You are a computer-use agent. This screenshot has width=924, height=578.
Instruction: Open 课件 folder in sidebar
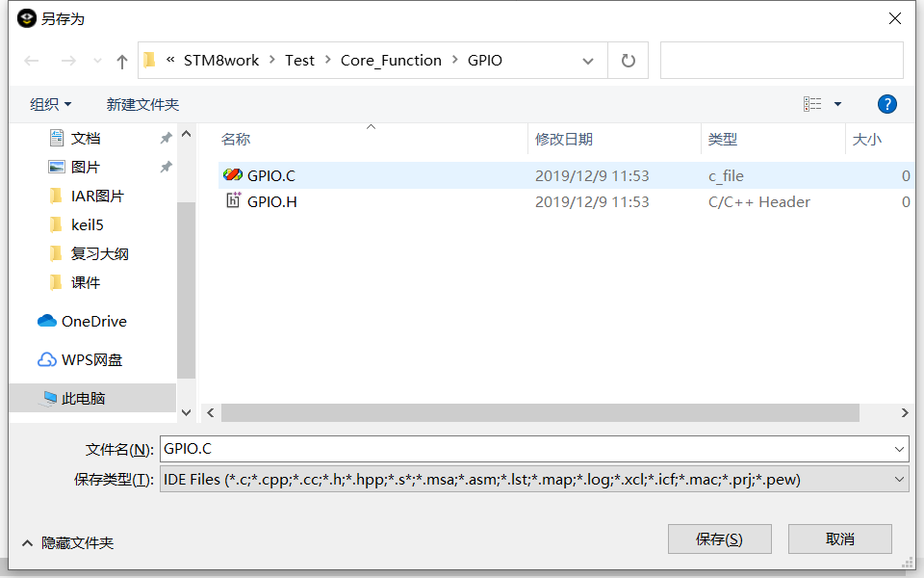point(86,282)
